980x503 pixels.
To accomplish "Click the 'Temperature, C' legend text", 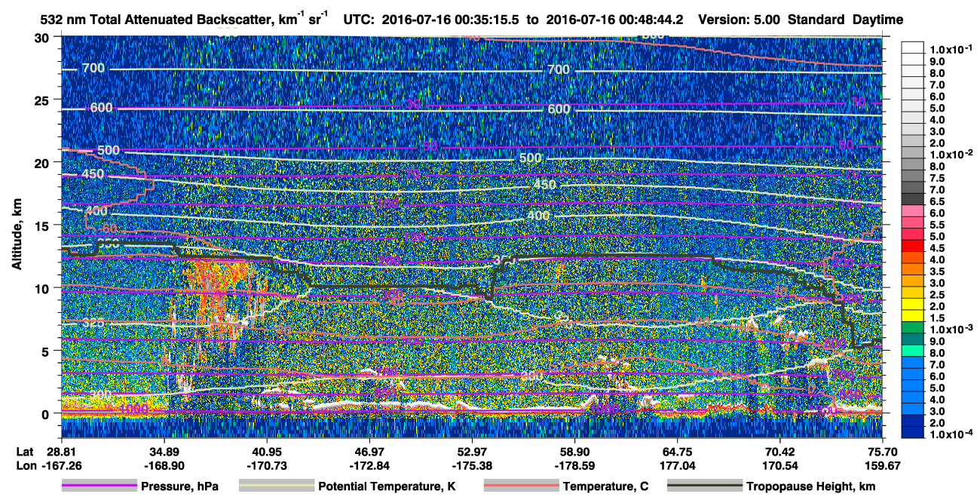I will [x=605, y=486].
